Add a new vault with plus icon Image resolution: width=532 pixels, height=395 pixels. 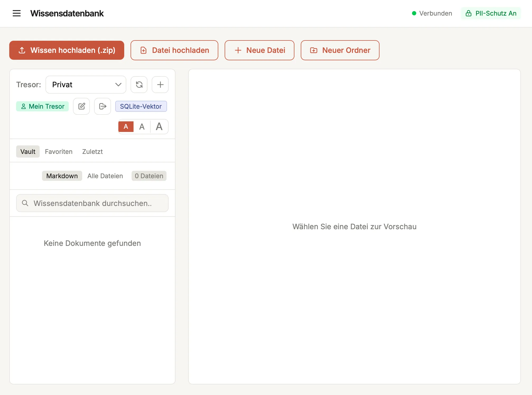pyautogui.click(x=160, y=85)
